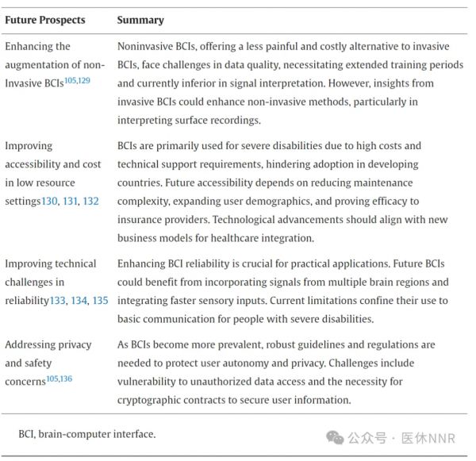Click reference number 132
The height and width of the screenshot is (461, 476).
(91, 201)
